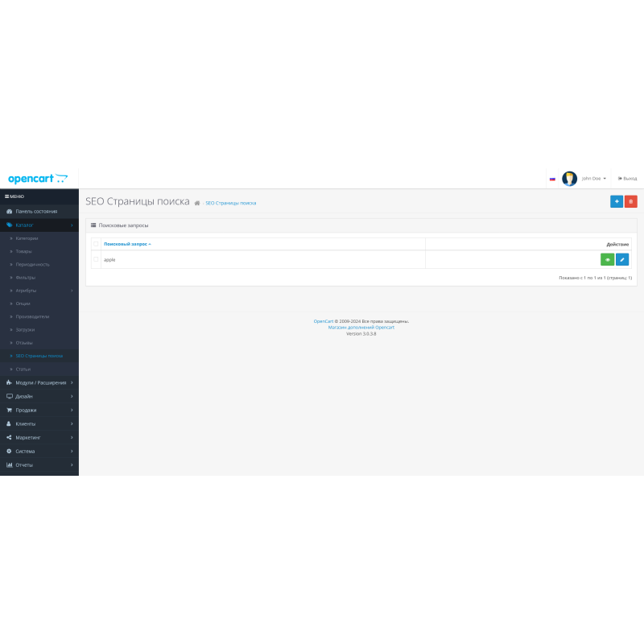
Task: Click the Russian flag language icon
Action: 552,179
